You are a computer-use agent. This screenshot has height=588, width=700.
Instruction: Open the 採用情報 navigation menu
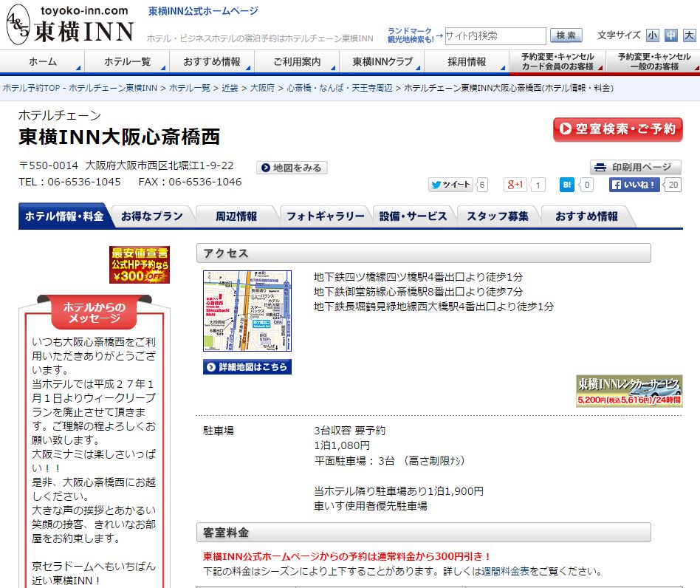click(x=467, y=61)
